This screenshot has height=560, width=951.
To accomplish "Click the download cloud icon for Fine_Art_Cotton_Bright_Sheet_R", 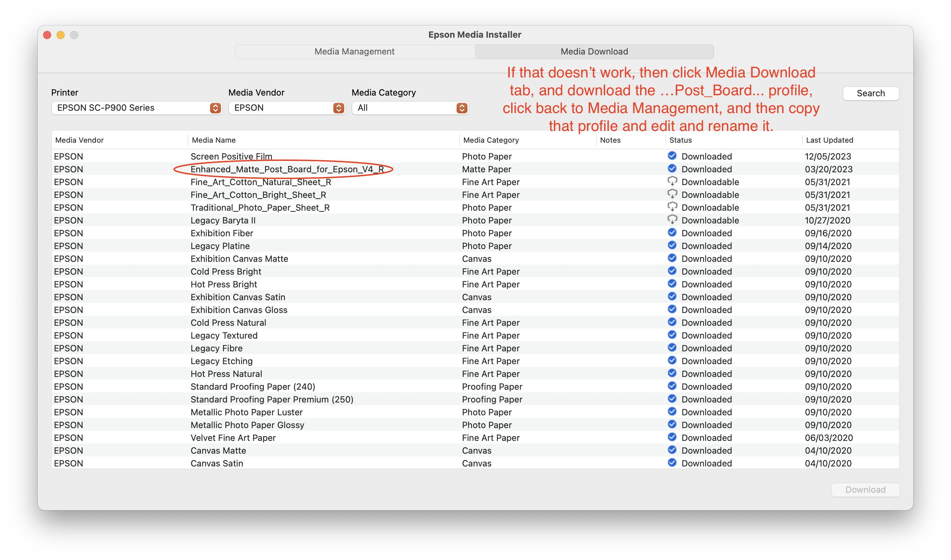I will tap(672, 194).
